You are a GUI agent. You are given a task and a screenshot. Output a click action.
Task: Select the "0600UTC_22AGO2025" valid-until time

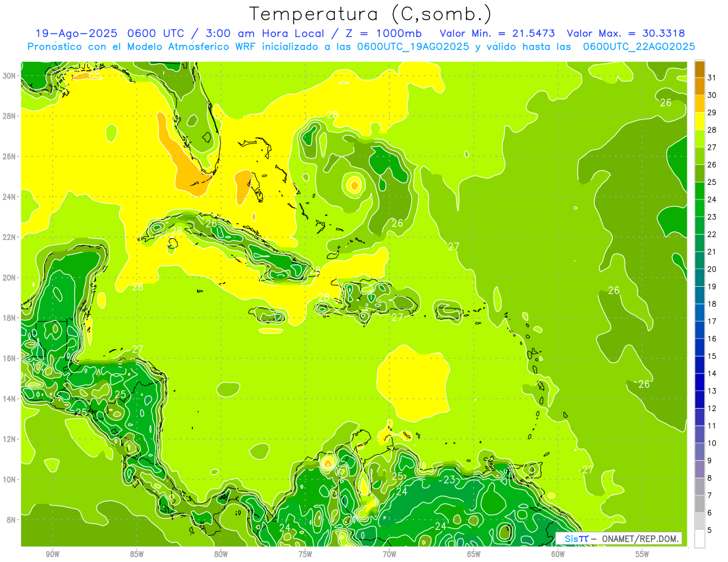pyautogui.click(x=639, y=47)
